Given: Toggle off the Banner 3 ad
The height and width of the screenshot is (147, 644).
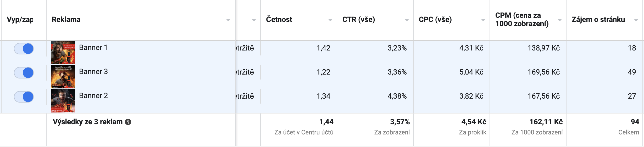Looking at the screenshot, I should point(24,73).
